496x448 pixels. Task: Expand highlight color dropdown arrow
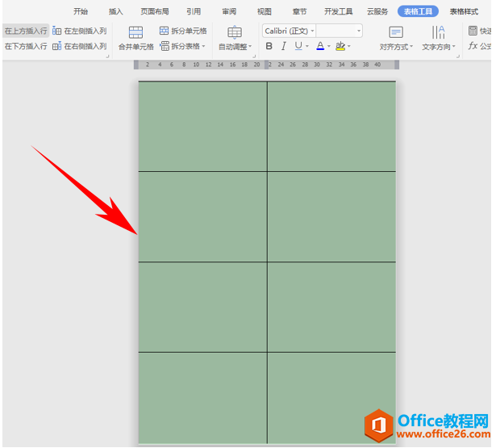349,46
